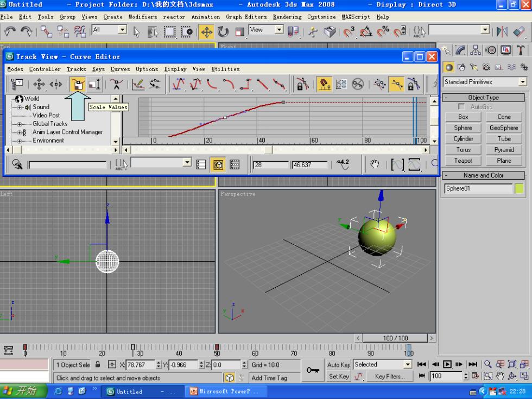Toggle the Percent Snap button
Viewport: 532px width, 399px height.
(383, 32)
